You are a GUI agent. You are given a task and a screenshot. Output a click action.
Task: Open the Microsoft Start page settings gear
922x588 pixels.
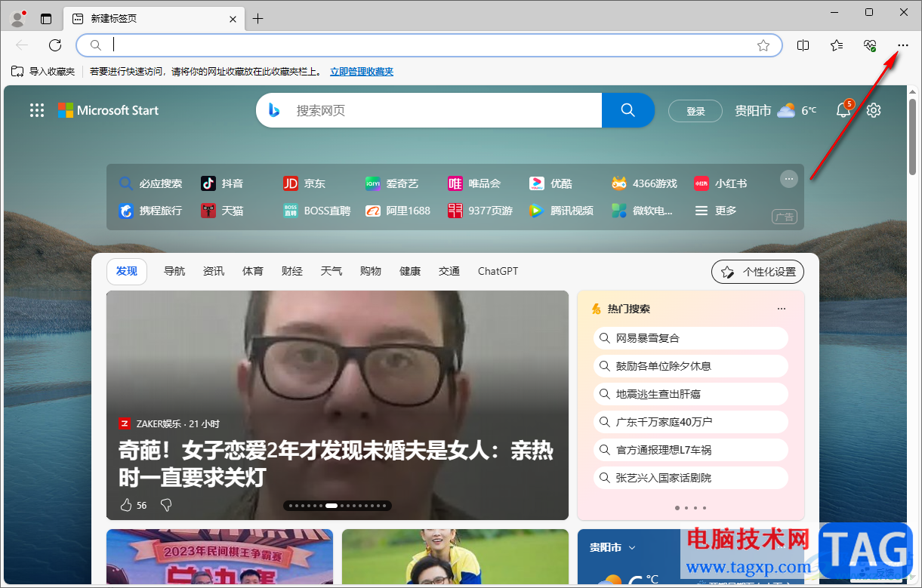tap(873, 110)
